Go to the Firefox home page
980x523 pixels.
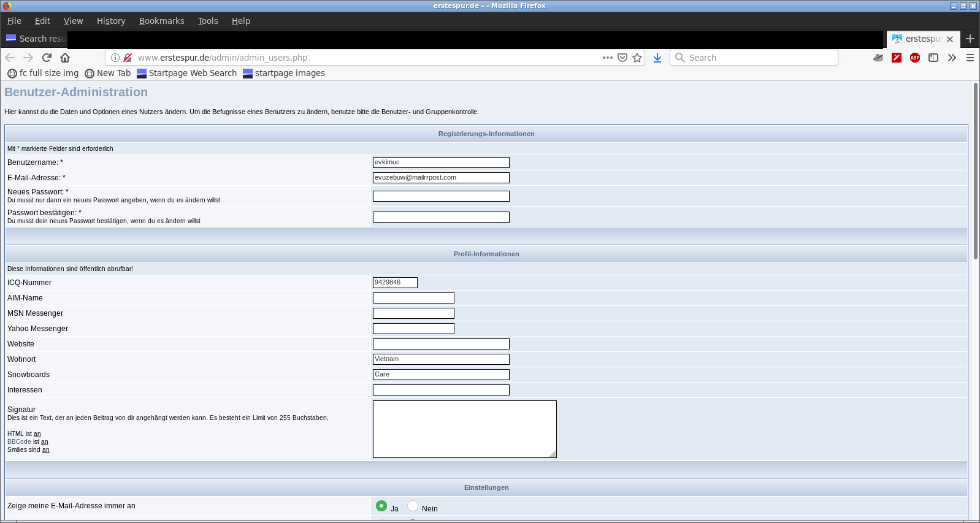click(65, 58)
